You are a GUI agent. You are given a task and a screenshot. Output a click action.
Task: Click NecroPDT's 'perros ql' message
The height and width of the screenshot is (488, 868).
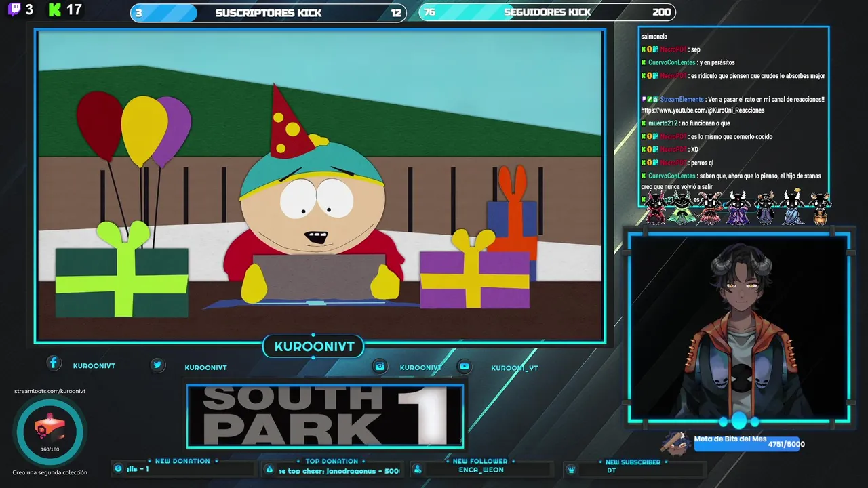(x=702, y=163)
